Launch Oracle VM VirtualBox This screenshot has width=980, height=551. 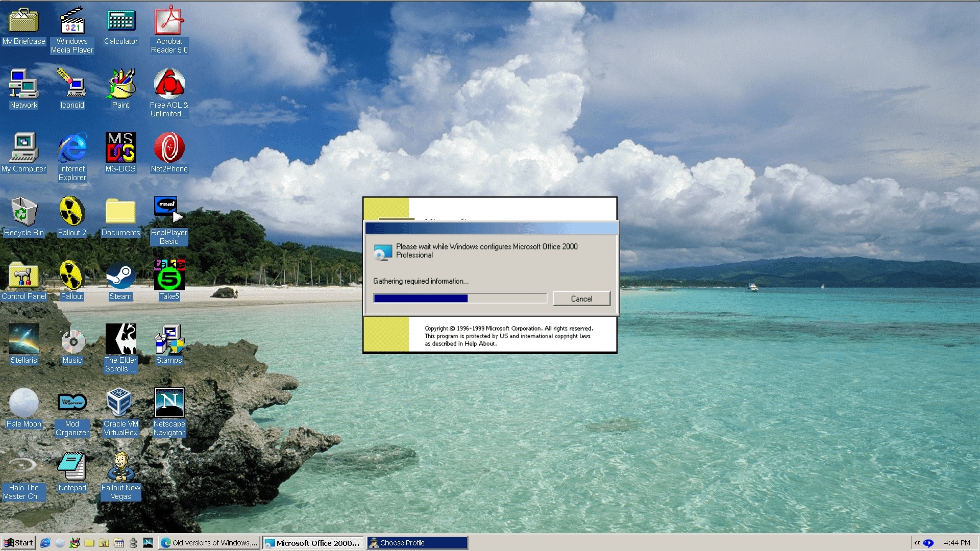click(x=120, y=403)
